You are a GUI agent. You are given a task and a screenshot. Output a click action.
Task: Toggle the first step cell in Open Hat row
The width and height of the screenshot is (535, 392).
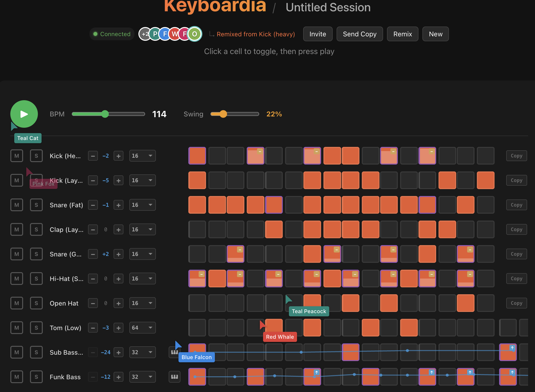pyautogui.click(x=197, y=303)
